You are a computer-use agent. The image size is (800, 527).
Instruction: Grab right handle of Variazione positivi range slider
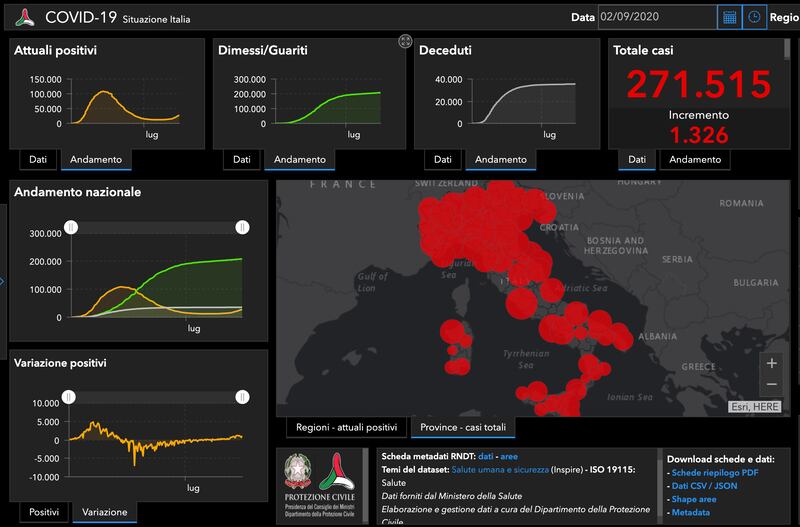pos(242,397)
